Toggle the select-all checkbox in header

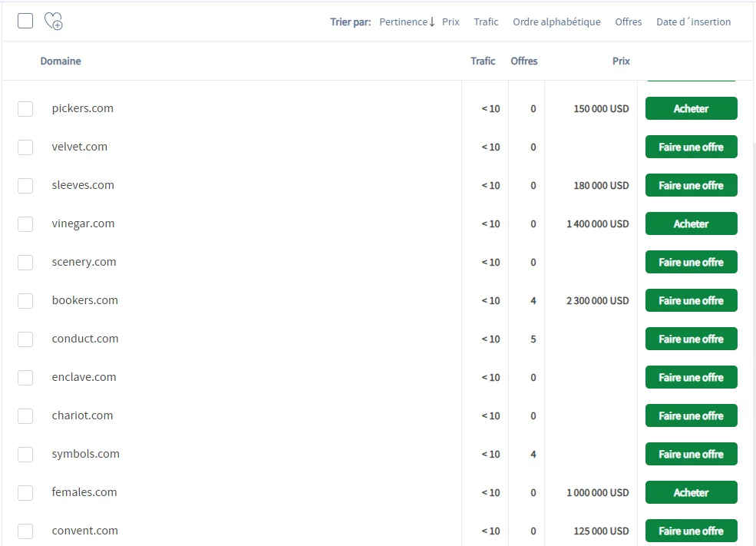(x=25, y=21)
